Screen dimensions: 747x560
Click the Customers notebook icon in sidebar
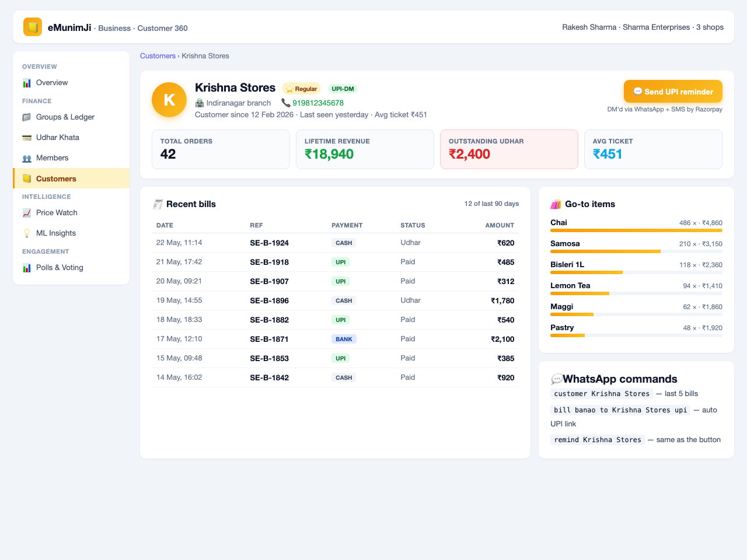(x=27, y=179)
